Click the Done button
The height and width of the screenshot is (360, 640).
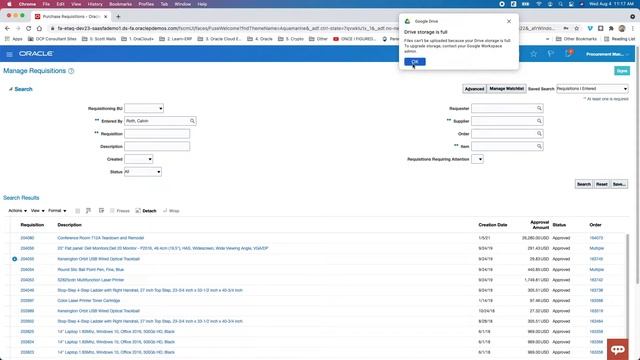622,71
